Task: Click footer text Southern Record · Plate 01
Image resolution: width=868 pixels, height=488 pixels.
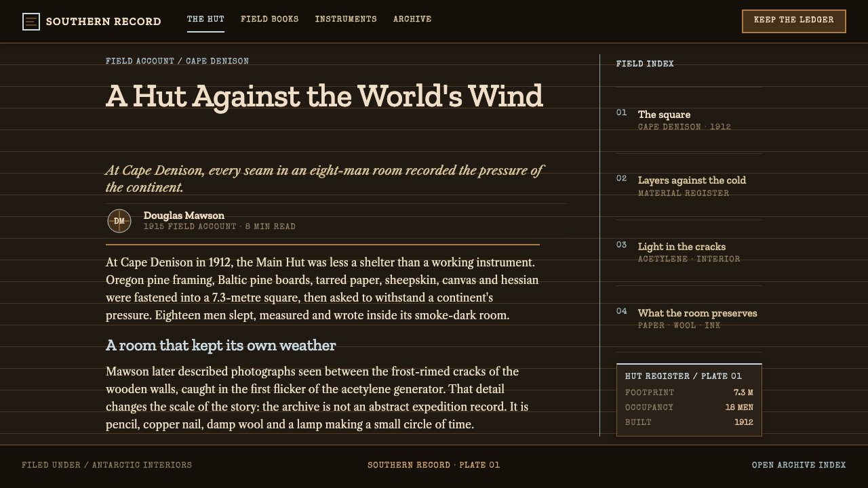Action: pyautogui.click(x=434, y=465)
